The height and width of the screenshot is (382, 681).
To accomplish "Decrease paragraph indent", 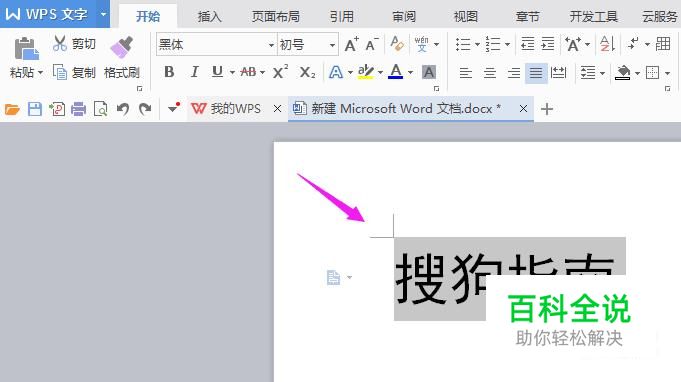I will point(527,44).
